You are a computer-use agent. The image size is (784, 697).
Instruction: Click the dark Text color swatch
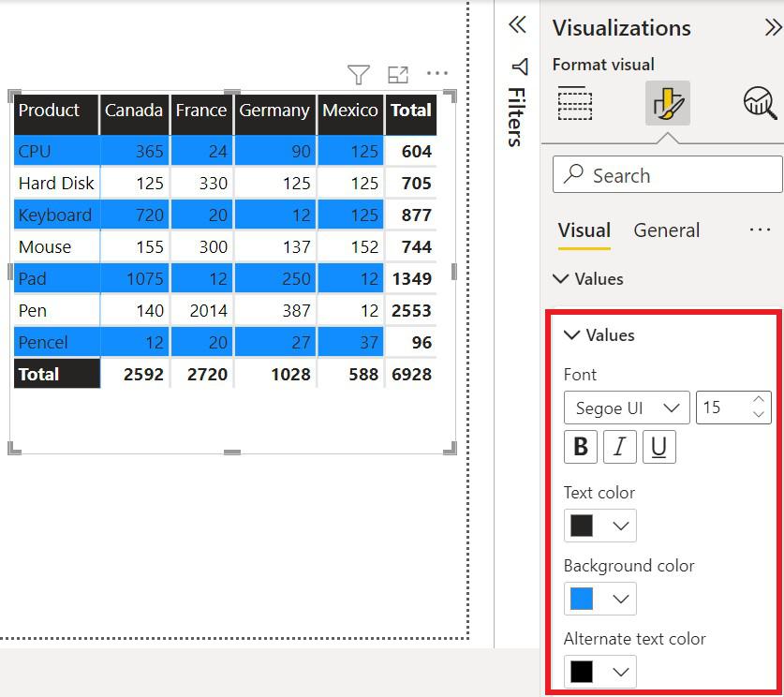tap(582, 526)
